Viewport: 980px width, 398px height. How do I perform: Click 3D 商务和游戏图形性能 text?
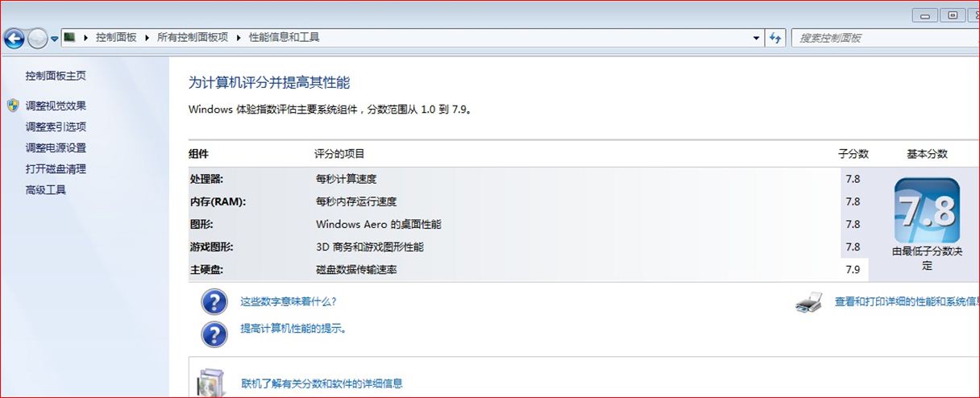[x=369, y=247]
